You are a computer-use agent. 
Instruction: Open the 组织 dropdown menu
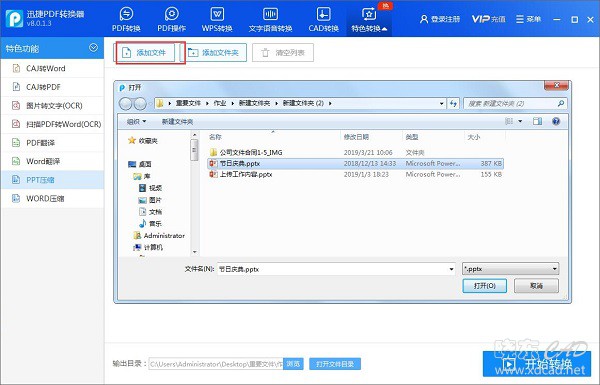[136, 122]
